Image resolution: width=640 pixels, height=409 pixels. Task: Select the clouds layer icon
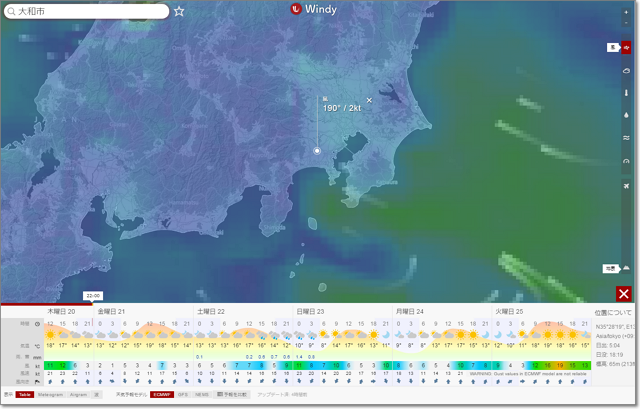626,70
